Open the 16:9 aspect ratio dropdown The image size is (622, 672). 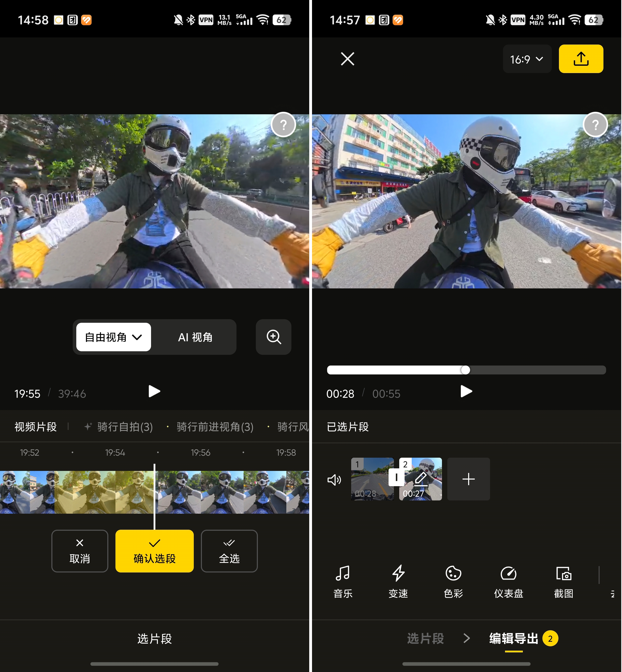(527, 59)
